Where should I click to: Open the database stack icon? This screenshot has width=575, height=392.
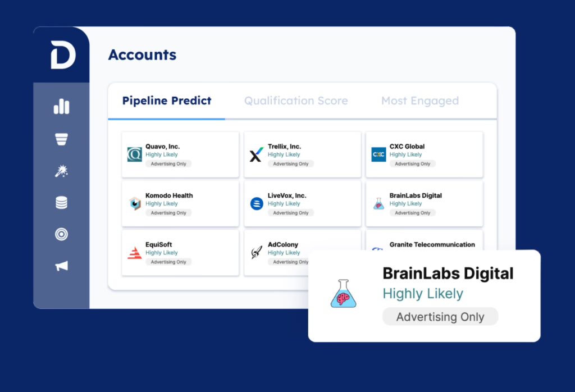pos(61,203)
